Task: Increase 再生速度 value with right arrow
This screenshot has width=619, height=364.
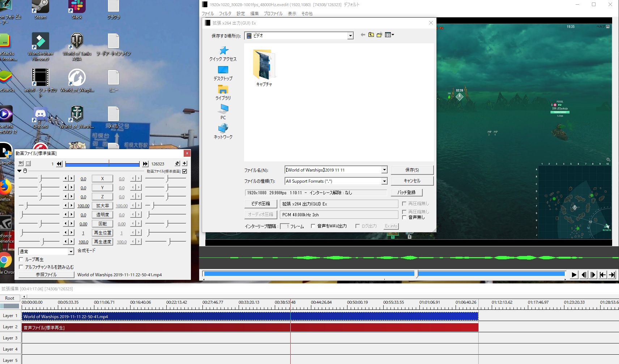Action: (x=72, y=242)
